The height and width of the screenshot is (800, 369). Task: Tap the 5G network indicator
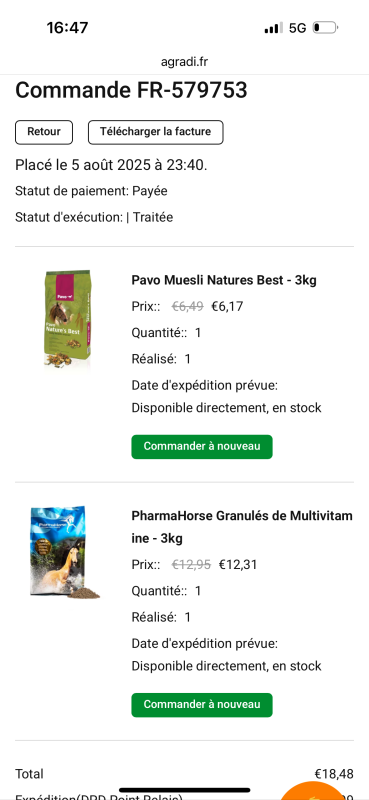click(298, 28)
